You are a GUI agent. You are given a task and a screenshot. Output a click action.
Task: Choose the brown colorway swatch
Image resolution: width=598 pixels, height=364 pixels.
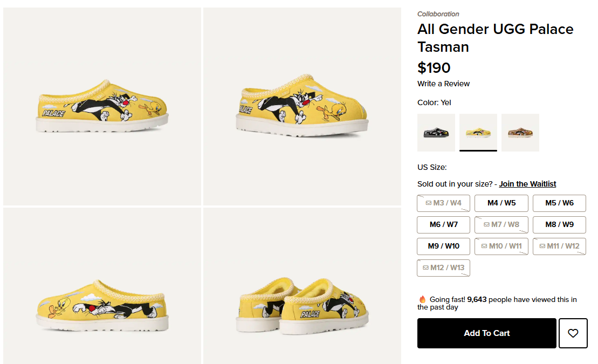520,133
